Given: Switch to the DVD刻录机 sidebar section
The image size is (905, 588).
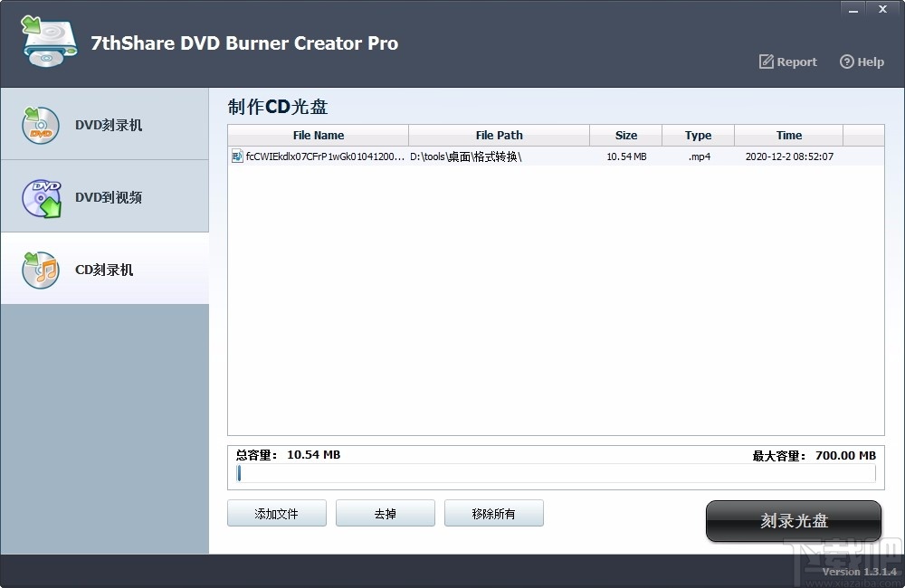Looking at the screenshot, I should point(104,126).
